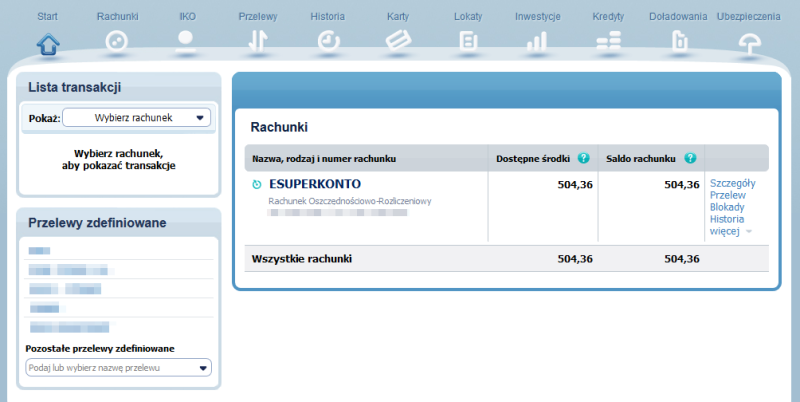Open the Doładowania phone top-up icon
This screenshot has width=800, height=402.
pyautogui.click(x=679, y=41)
